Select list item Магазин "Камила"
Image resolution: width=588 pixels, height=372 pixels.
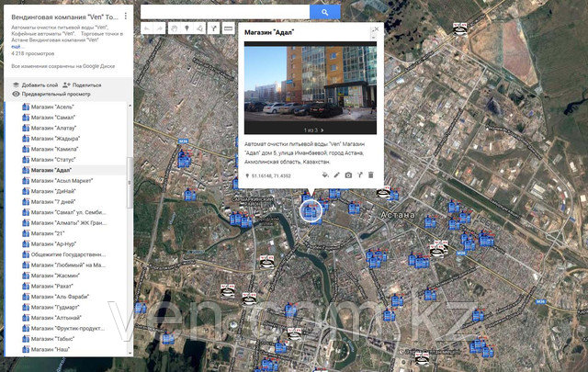click(x=55, y=149)
